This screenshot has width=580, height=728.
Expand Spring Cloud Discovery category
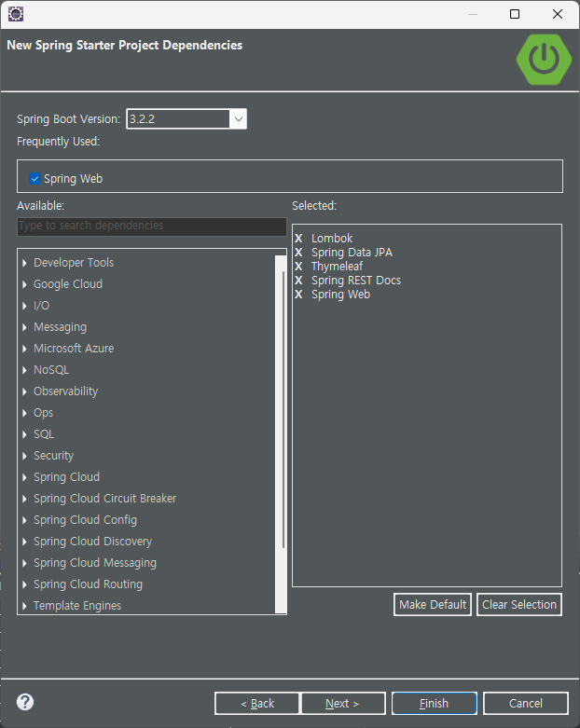pyautogui.click(x=24, y=542)
